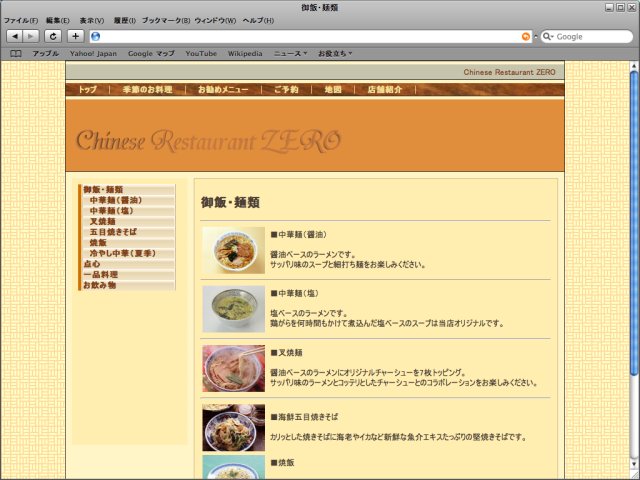Reload the page with the refresh icon

point(53,36)
